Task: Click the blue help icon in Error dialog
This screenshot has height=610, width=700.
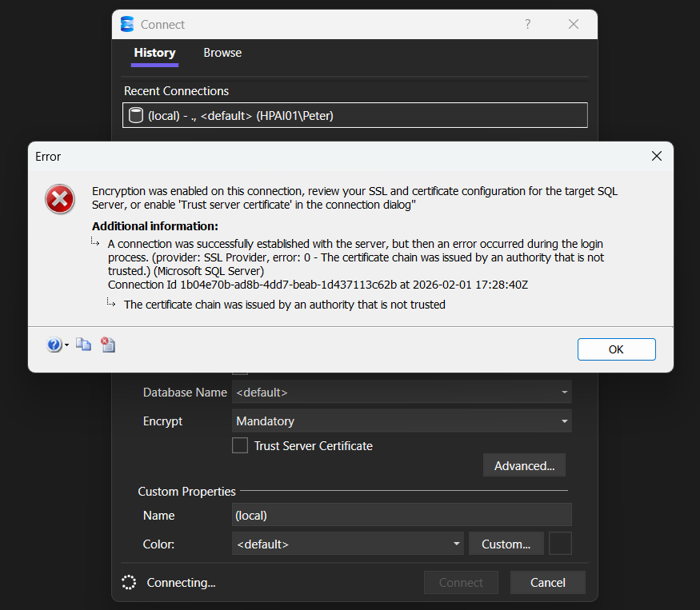Action: click(54, 345)
